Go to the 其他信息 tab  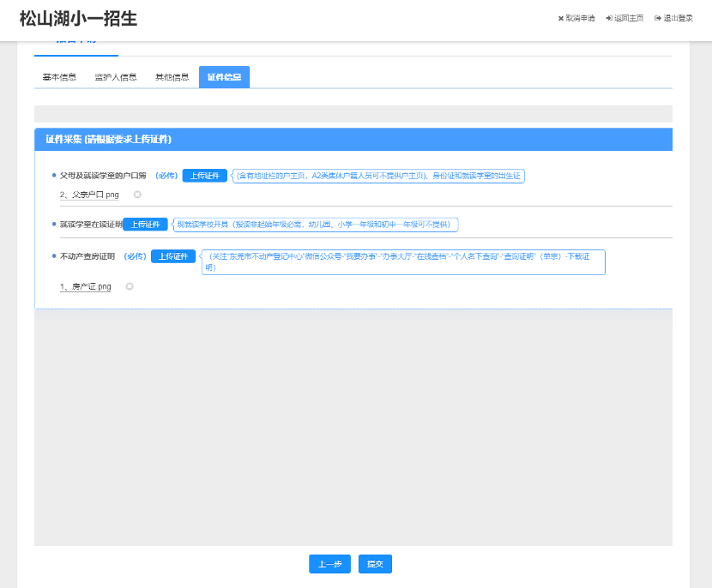[172, 77]
